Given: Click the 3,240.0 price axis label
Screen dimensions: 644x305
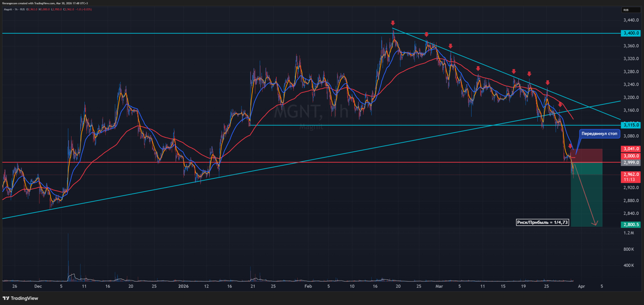Looking at the screenshot, I should point(631,85).
